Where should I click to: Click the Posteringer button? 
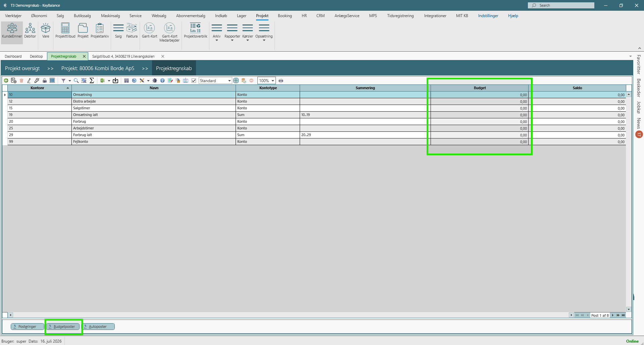tap(28, 327)
